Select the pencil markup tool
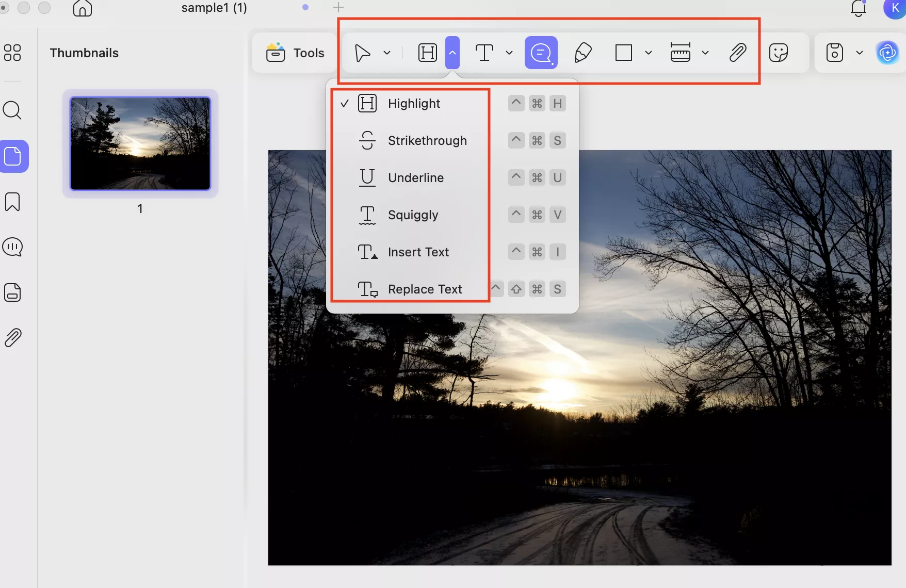Image resolution: width=906 pixels, height=588 pixels. tap(583, 52)
